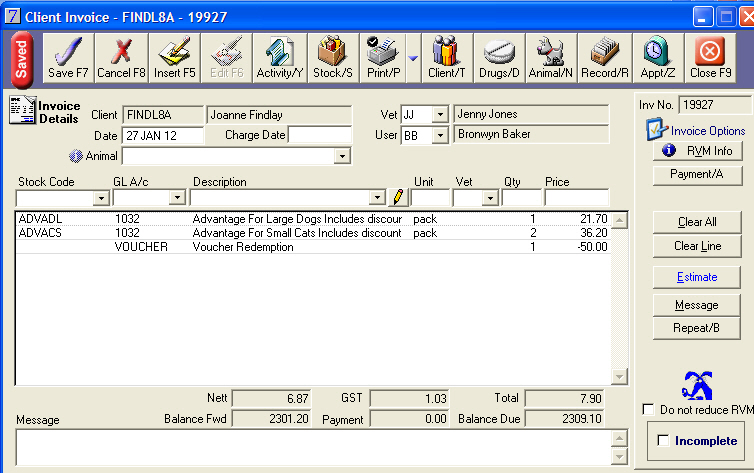Click the yellow pencil description edit icon
Screen dimensions: 754x473
click(398, 197)
